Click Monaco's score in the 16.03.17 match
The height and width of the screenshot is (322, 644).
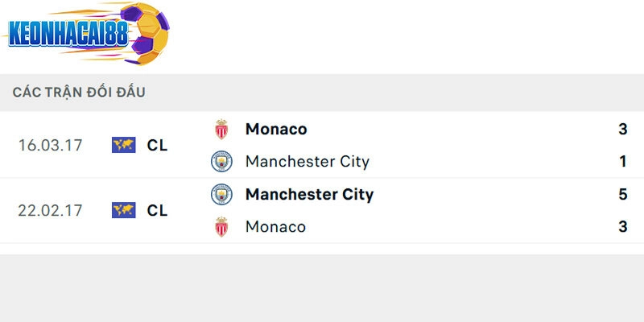click(622, 129)
